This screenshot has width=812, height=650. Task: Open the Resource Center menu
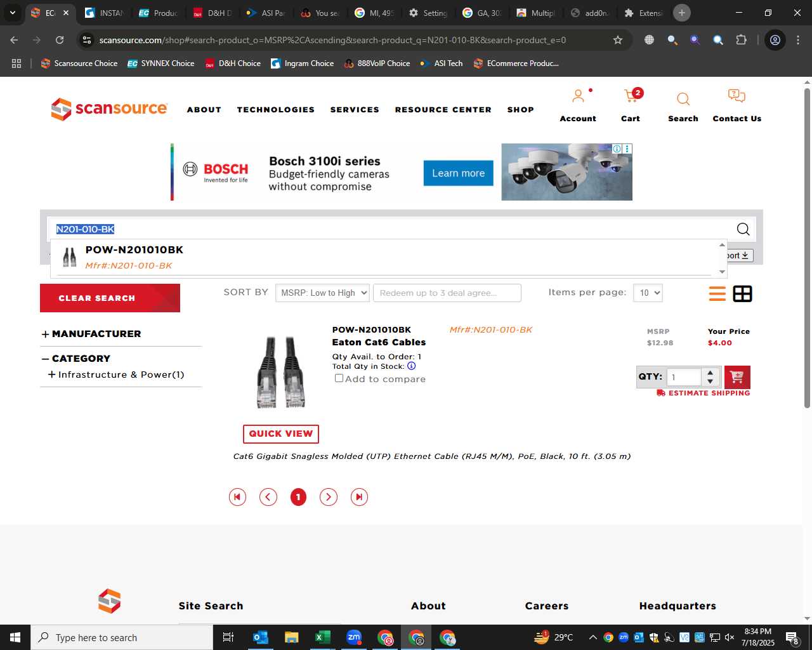pos(443,110)
